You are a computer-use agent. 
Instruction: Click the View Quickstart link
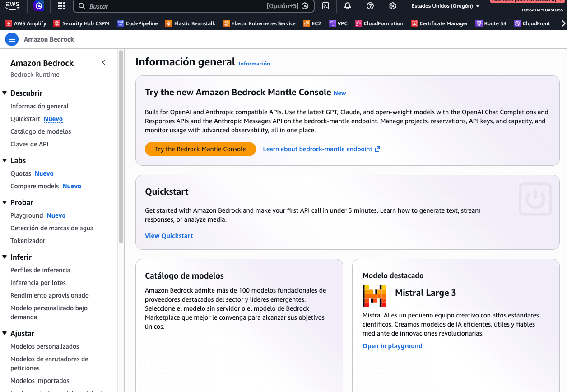[x=169, y=236]
